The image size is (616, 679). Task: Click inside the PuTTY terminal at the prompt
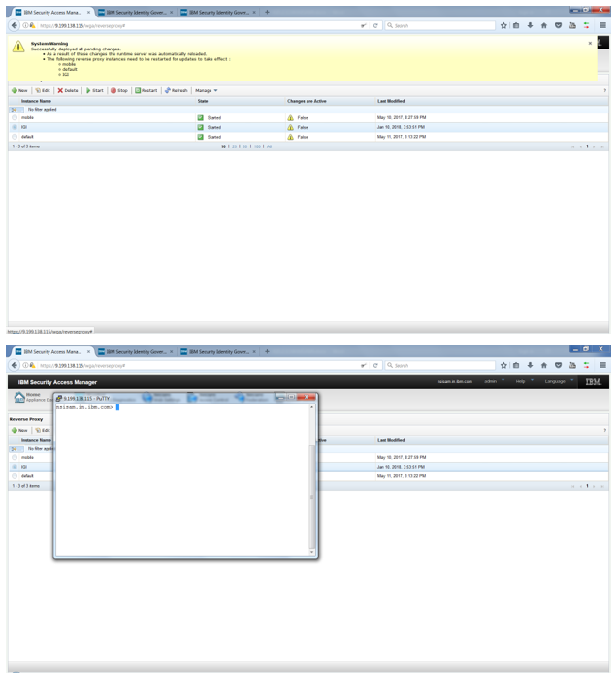point(117,407)
